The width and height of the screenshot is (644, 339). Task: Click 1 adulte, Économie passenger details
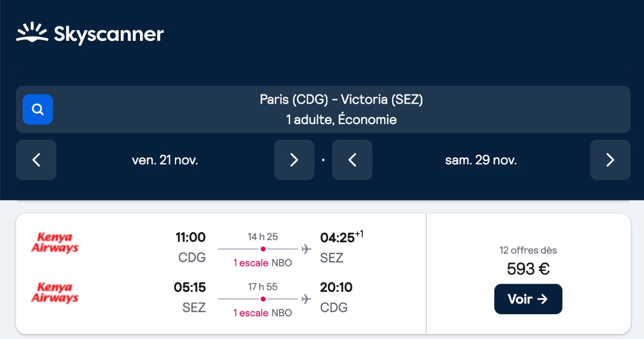point(341,120)
